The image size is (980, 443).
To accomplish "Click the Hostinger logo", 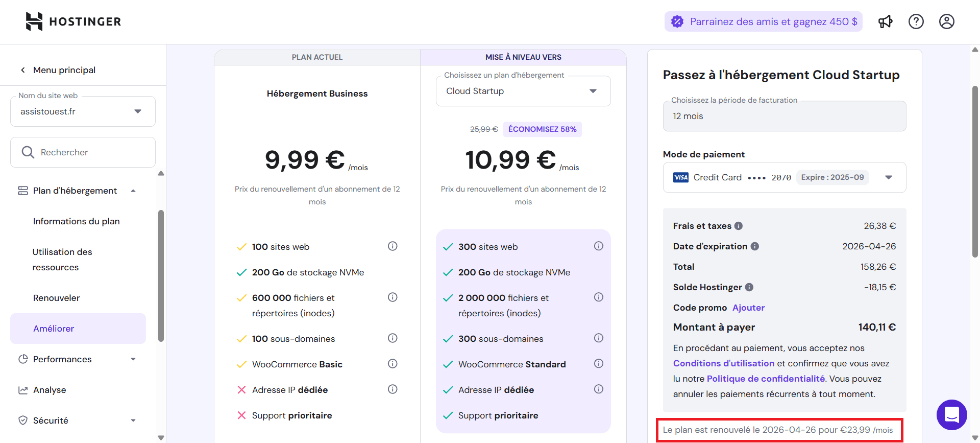I will click(73, 21).
